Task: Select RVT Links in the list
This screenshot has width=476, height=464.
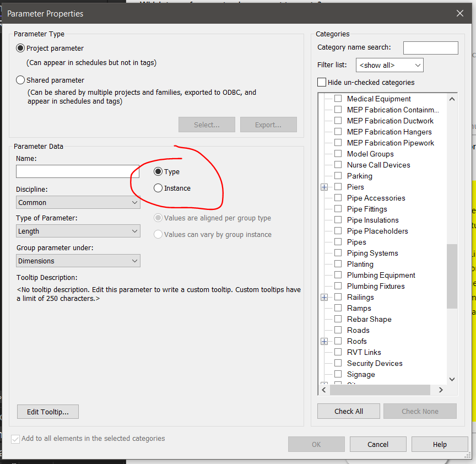Action: [x=364, y=352]
